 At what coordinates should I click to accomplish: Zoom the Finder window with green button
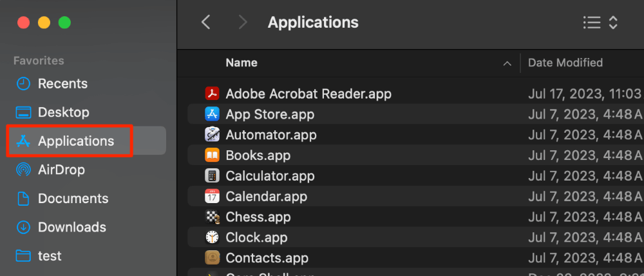coord(64,22)
